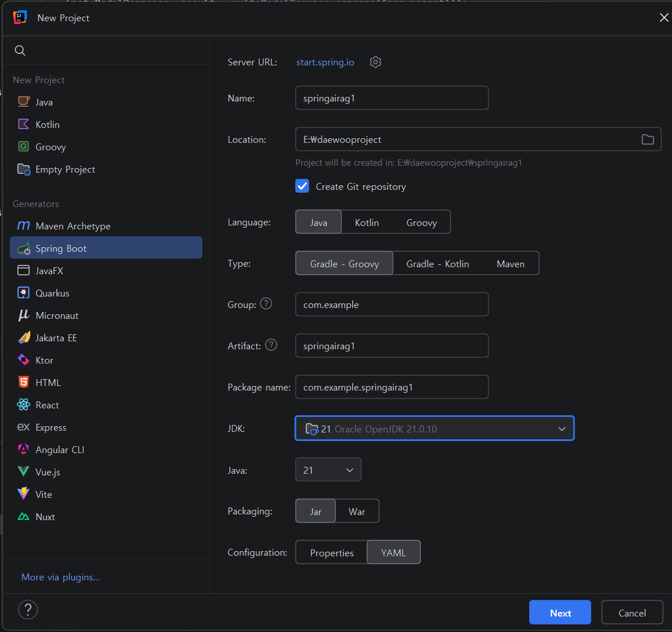Choose the Ktor generator
The image size is (672, 632).
pos(106,360)
